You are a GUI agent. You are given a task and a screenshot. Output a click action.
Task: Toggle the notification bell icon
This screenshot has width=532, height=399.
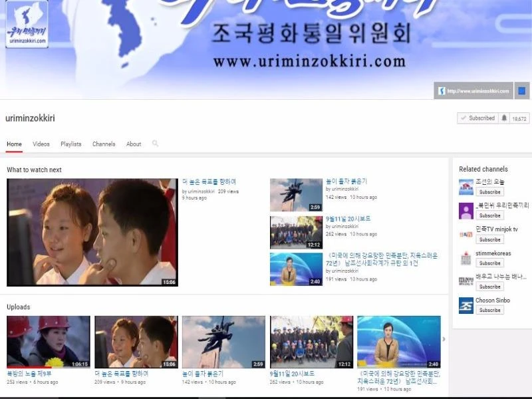504,118
